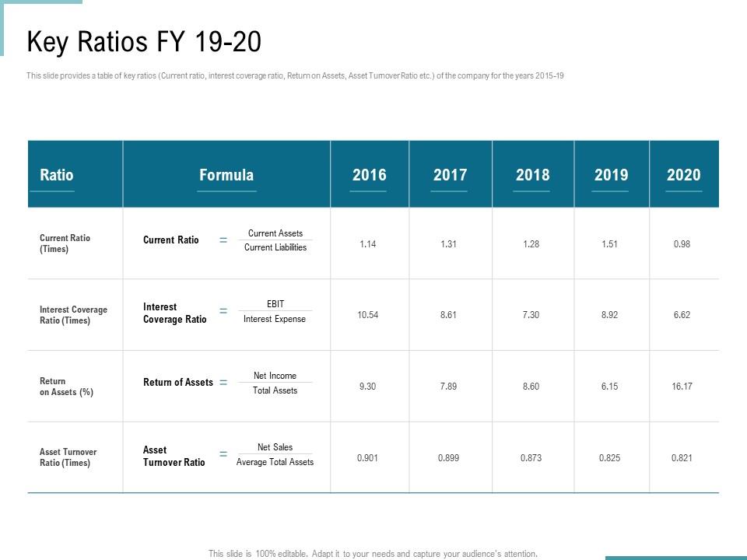
Task: Select the 'Key Ratios FY 19-20' title
Action: coord(144,41)
